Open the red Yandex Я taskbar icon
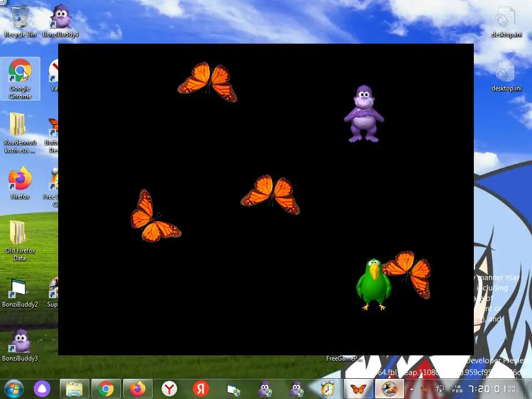 coord(201,389)
